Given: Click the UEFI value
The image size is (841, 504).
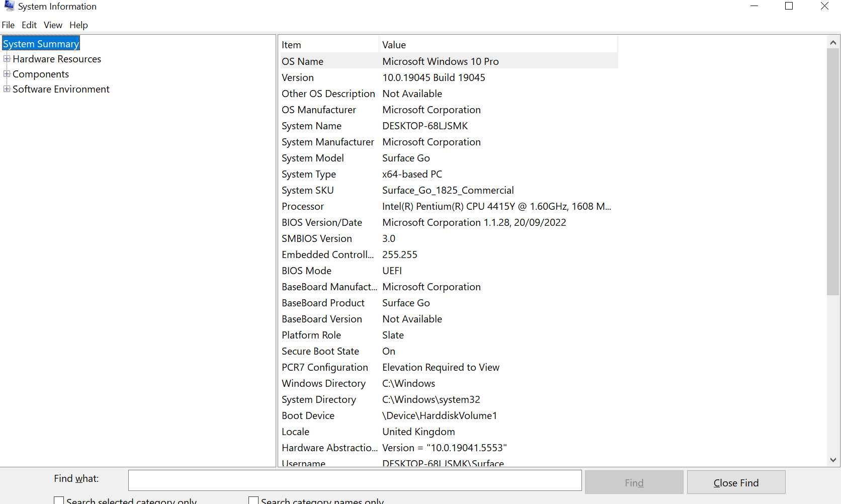Looking at the screenshot, I should [392, 271].
